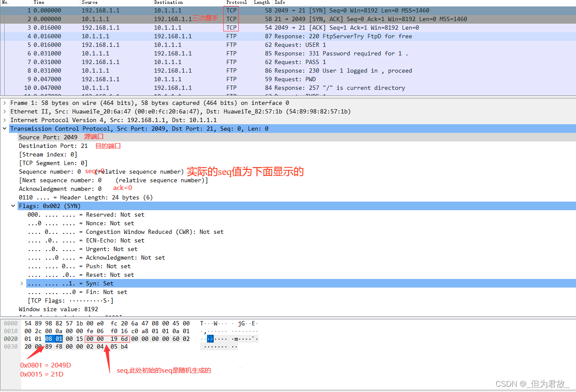The width and height of the screenshot is (576, 392).
Task: Select packet 5 Request: USER 1
Action: point(288,45)
